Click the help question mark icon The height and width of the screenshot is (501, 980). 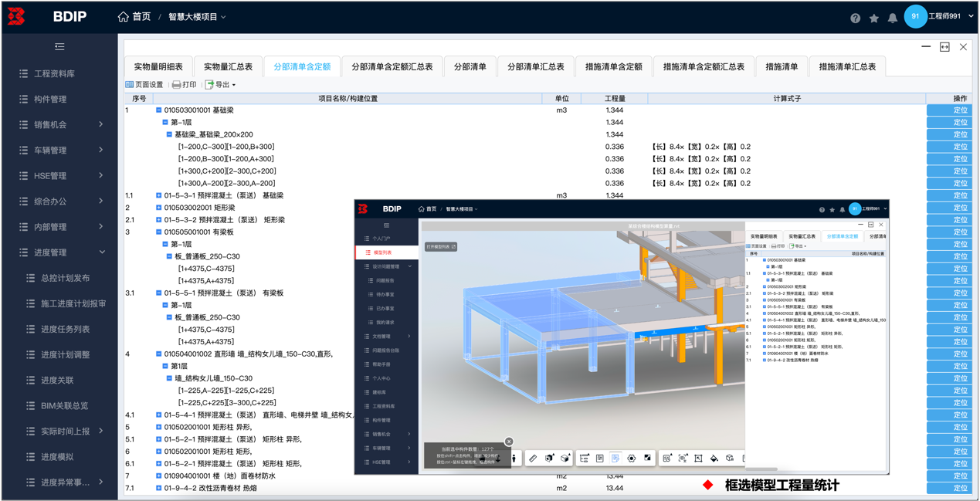(855, 18)
